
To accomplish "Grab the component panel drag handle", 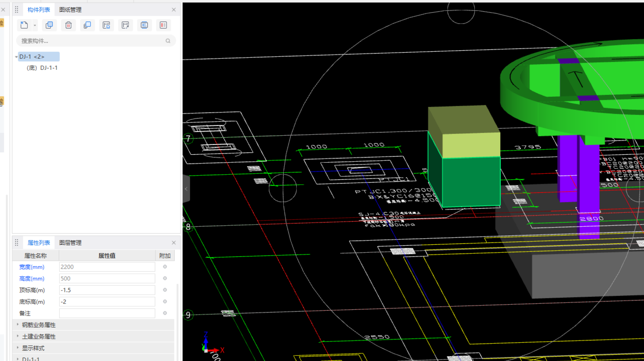I will point(17,10).
